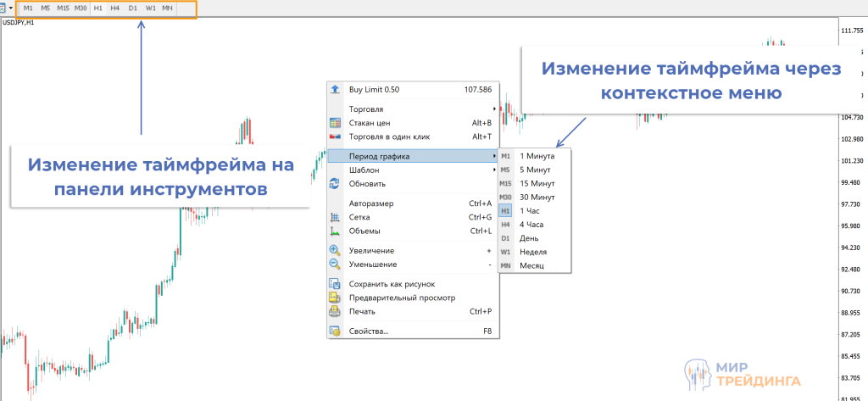
Task: Click the Обновить (Refresh) icon in the context menu
Action: point(335,183)
